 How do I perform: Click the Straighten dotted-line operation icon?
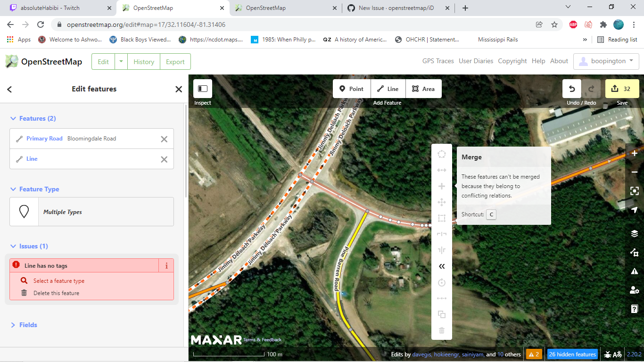click(442, 298)
